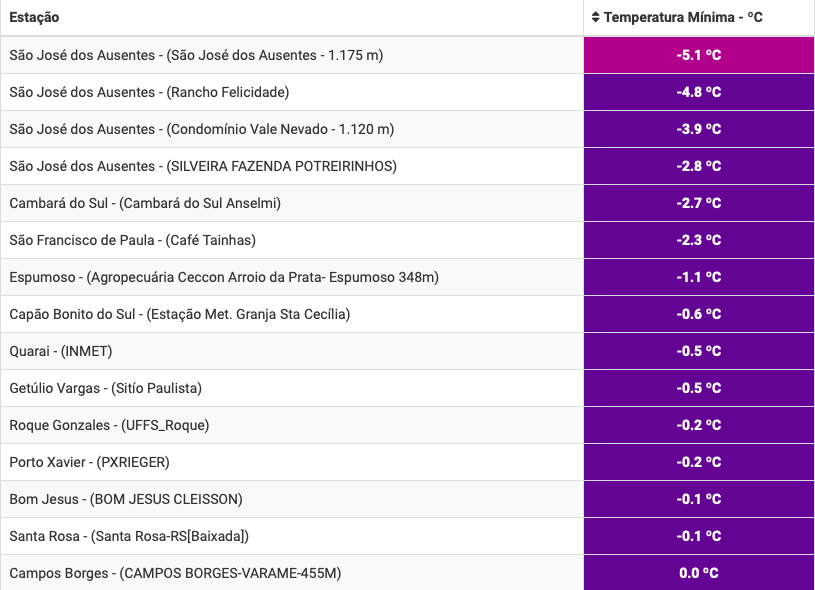Select the São José dos Ausentes 1.175 m row
815x590 pixels.
(196, 55)
